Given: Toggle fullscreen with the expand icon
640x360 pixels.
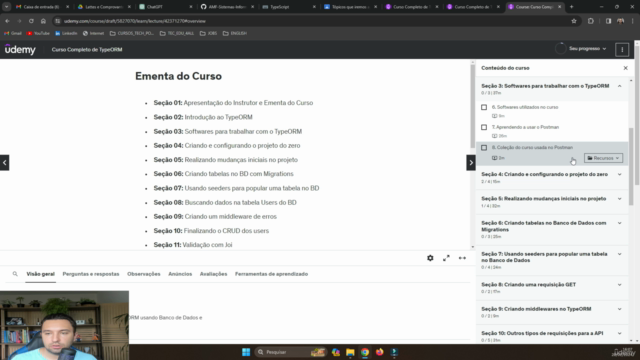Looking at the screenshot, I should coord(446,258).
